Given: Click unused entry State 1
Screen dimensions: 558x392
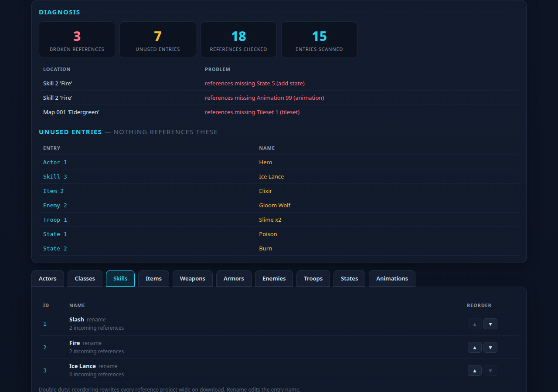Looking at the screenshot, I should tap(55, 234).
